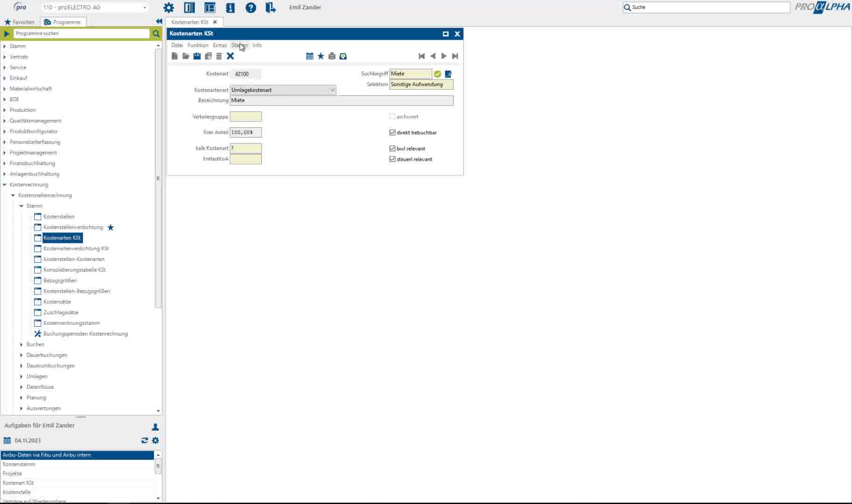Jump to the last record
The width and height of the screenshot is (852, 504).
(x=455, y=56)
